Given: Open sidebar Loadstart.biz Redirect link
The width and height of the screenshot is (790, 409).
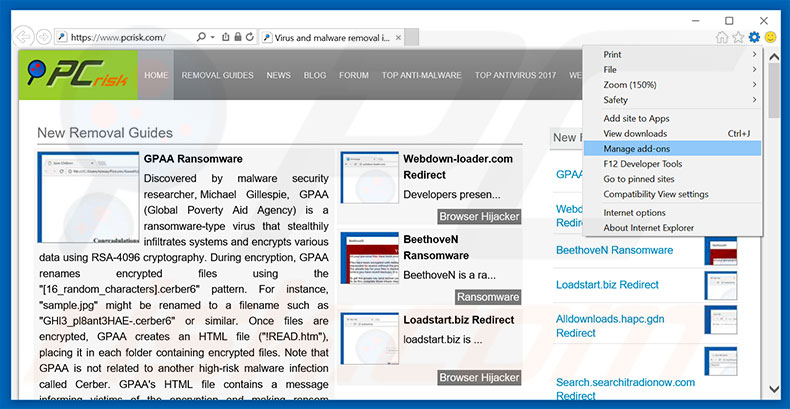Looking at the screenshot, I should point(607,285).
